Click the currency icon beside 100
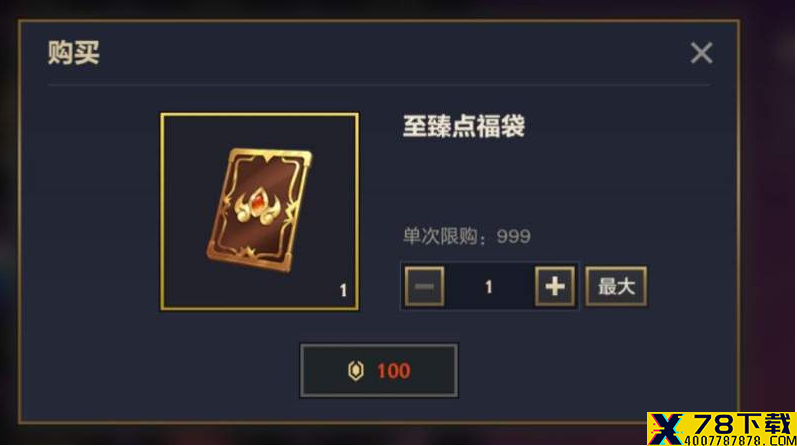Viewport: 797px width, 446px height. (356, 371)
